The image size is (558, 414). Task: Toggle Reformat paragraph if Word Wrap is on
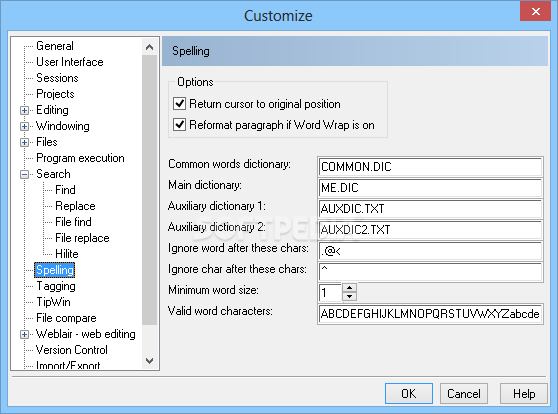click(x=179, y=125)
